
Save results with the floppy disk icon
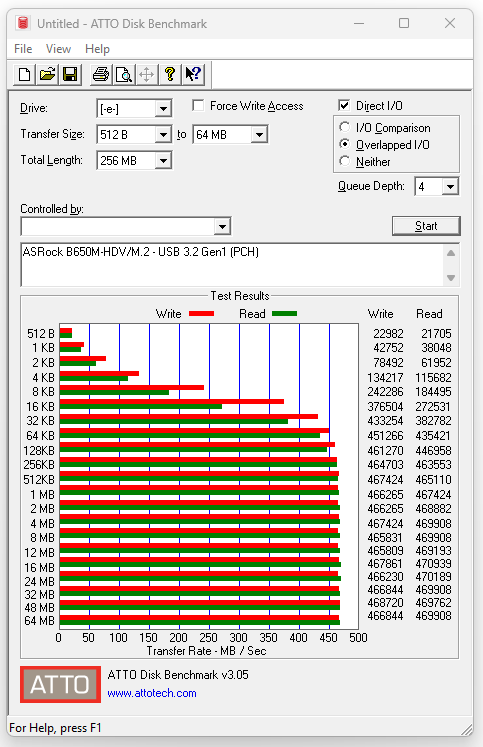click(70, 74)
